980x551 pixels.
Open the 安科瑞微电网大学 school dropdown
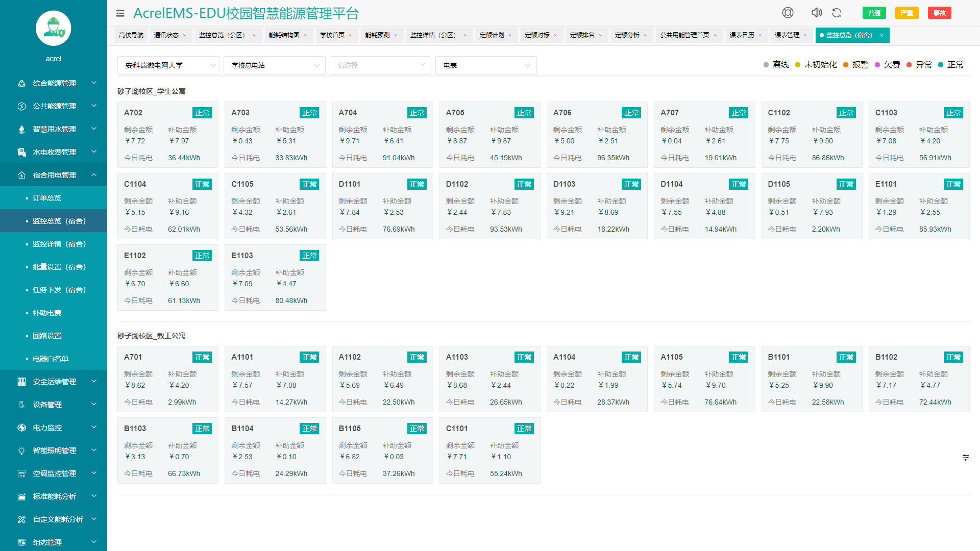(x=168, y=65)
